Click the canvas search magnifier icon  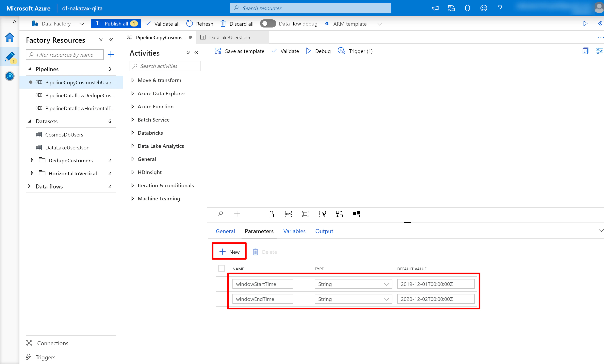click(220, 214)
